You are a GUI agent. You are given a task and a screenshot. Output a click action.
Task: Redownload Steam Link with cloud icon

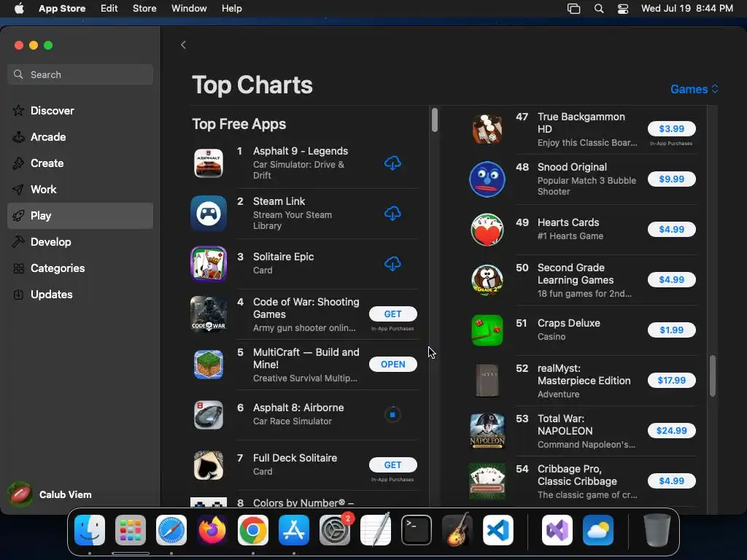[392, 214]
